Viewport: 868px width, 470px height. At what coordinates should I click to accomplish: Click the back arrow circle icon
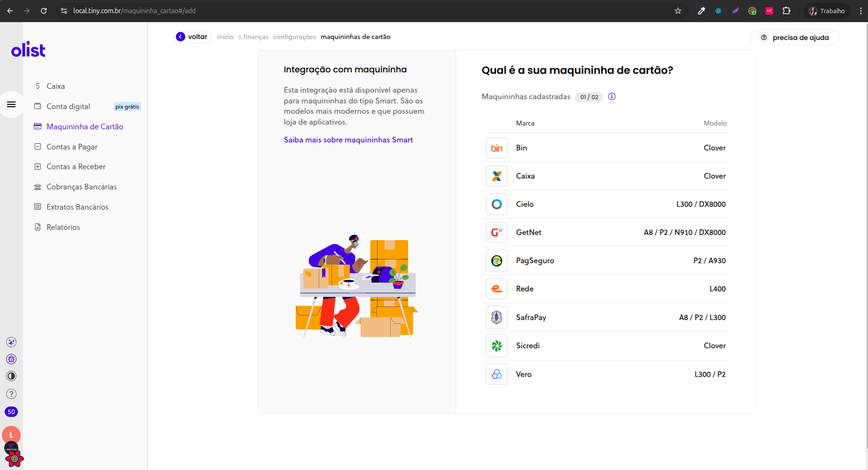point(181,37)
